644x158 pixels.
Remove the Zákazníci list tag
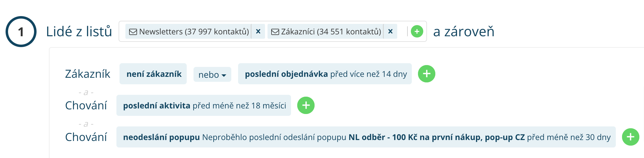390,31
